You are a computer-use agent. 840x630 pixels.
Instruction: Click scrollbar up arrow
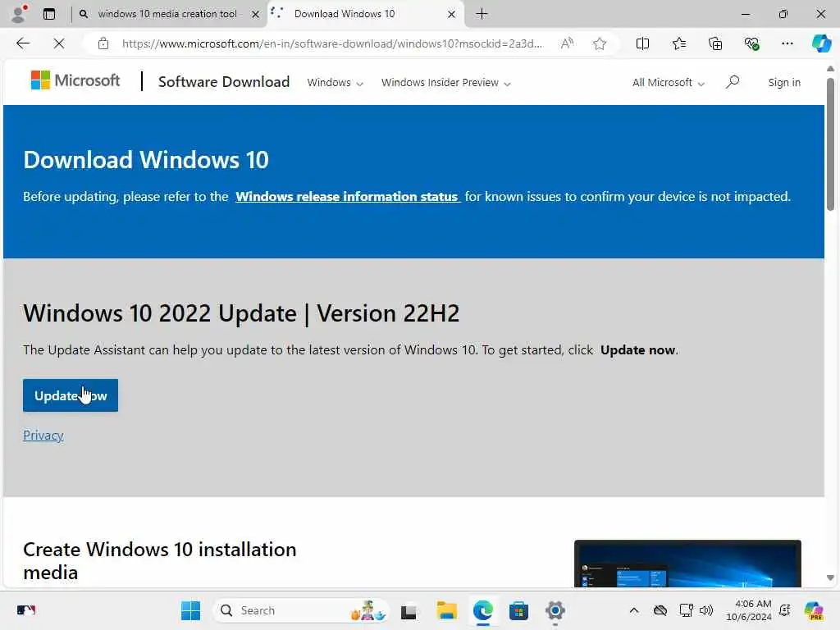click(830, 69)
